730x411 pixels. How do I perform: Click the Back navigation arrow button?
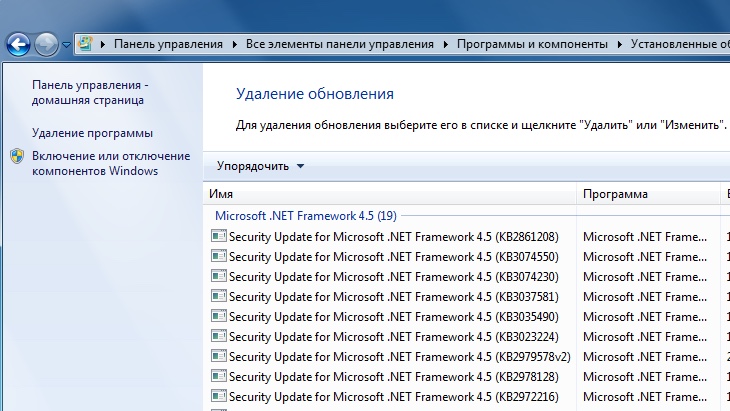(x=18, y=44)
